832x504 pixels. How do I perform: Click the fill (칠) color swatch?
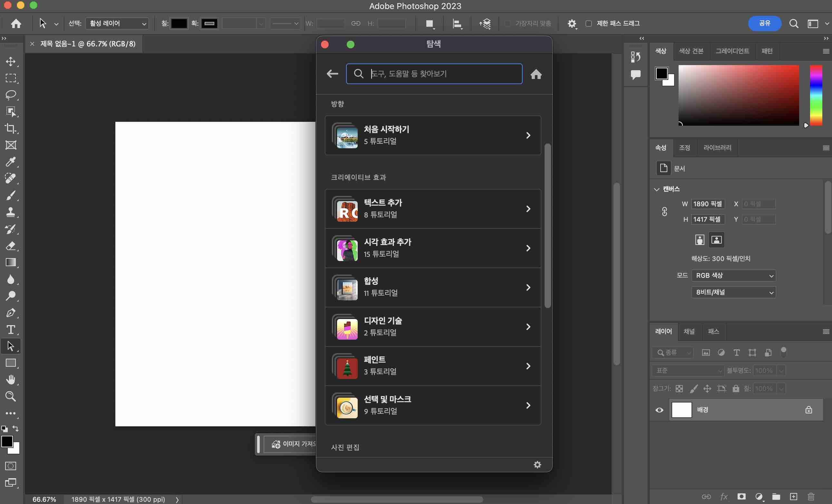pyautogui.click(x=179, y=23)
